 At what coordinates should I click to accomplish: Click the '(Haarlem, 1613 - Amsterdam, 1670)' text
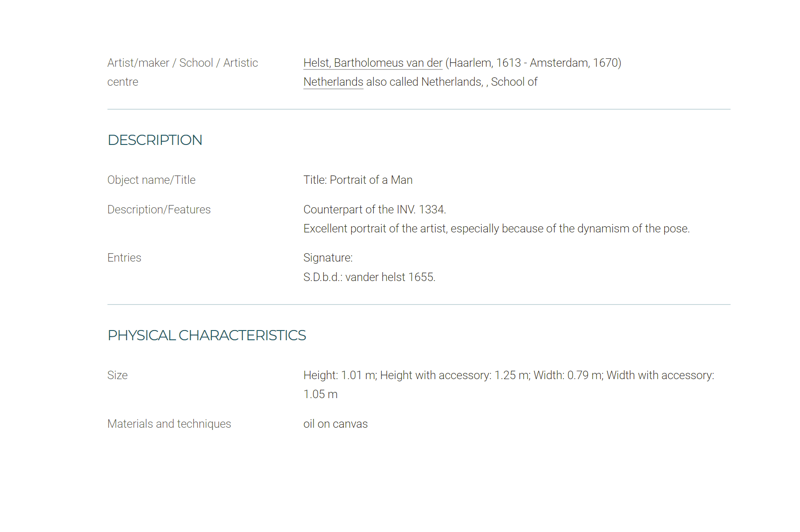[x=533, y=63]
